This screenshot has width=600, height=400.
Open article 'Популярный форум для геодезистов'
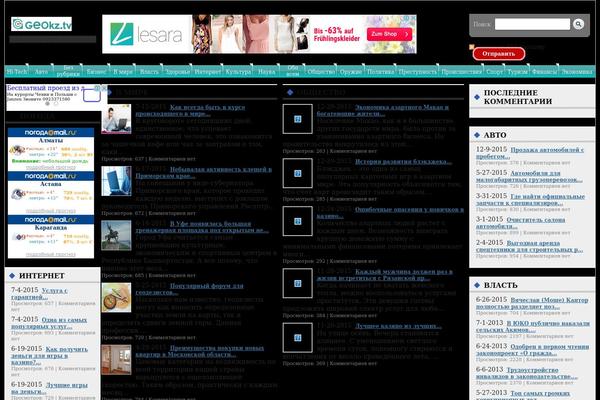(x=189, y=289)
